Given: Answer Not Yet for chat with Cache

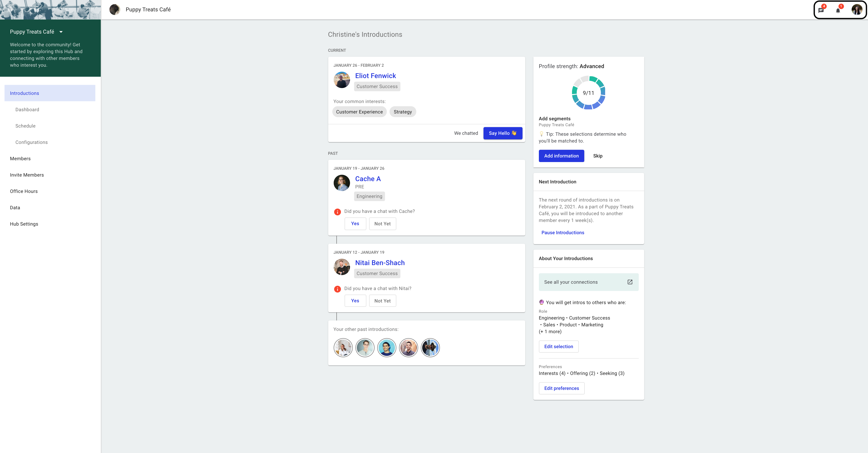Looking at the screenshot, I should point(382,224).
